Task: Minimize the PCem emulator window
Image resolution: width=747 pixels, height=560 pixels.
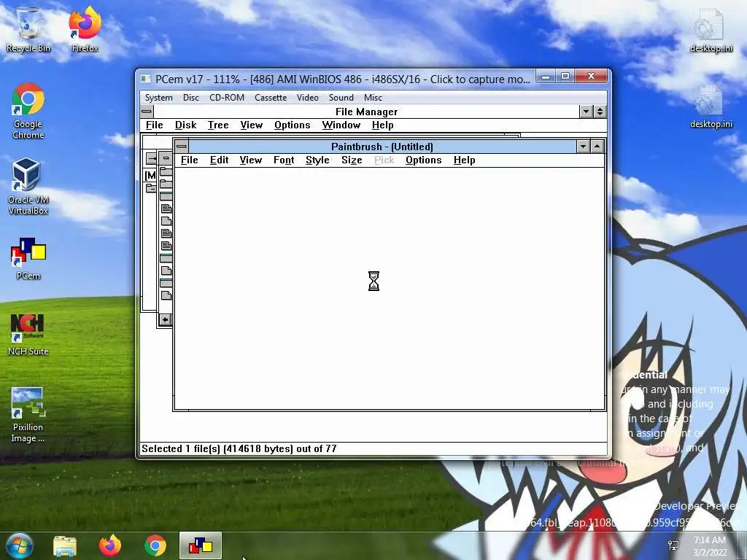Action: (x=546, y=76)
